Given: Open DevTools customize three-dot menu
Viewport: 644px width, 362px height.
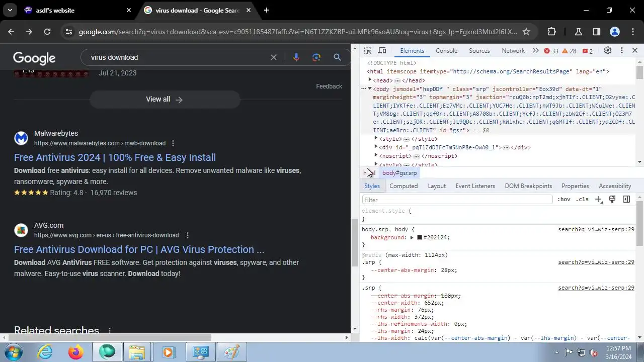Looking at the screenshot, I should click(x=622, y=51).
